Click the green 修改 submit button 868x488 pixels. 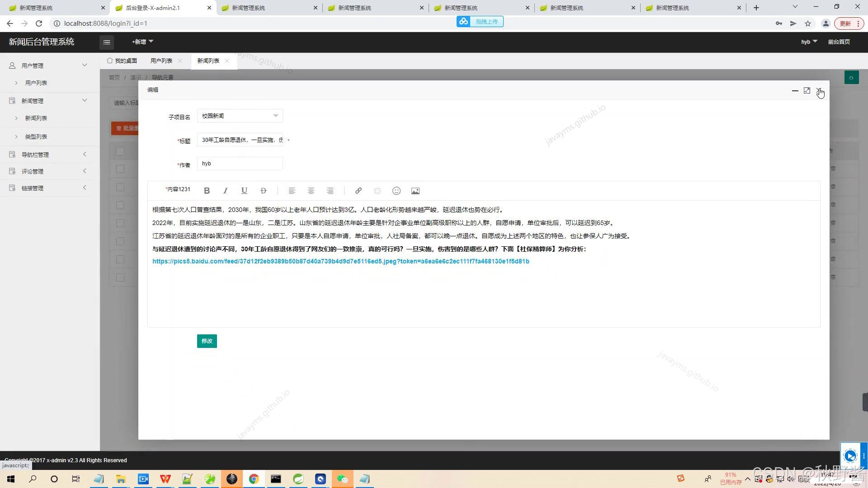click(207, 341)
